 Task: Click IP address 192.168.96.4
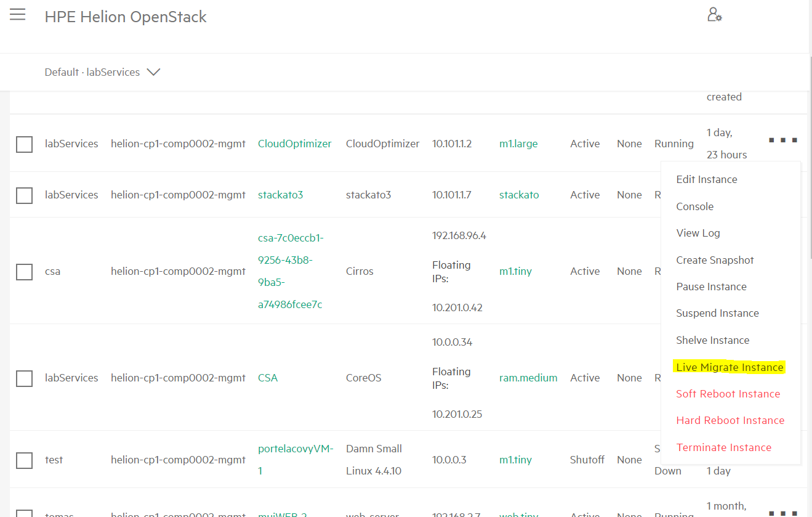(459, 235)
